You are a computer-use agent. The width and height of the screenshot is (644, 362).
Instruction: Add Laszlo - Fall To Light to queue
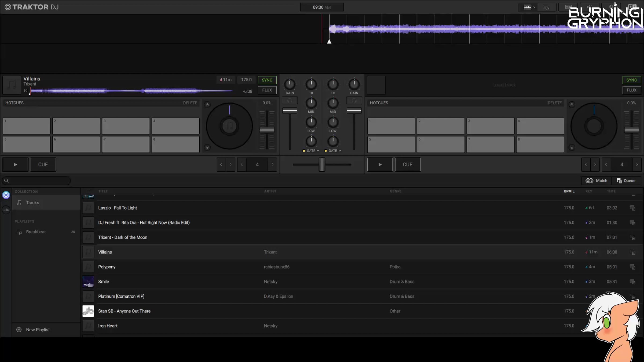point(633,208)
